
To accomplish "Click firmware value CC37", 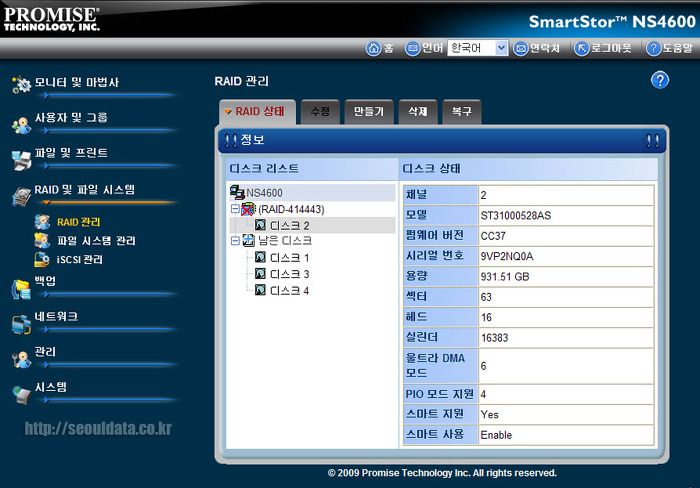I will tap(492, 236).
